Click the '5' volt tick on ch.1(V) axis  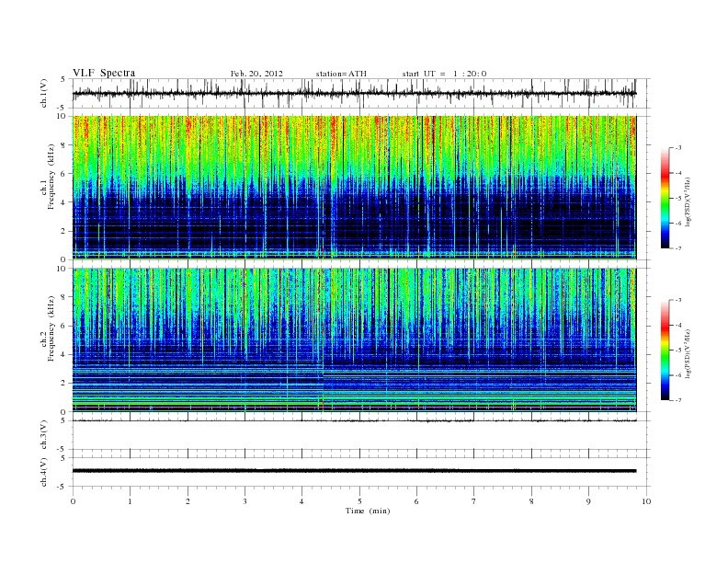coord(63,79)
